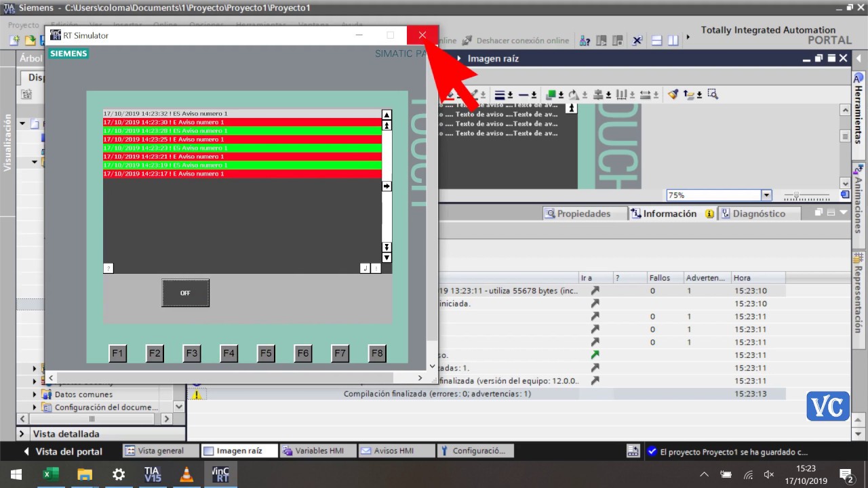Click the OFF button in RT Simulator
The height and width of the screenshot is (488, 868).
[185, 293]
